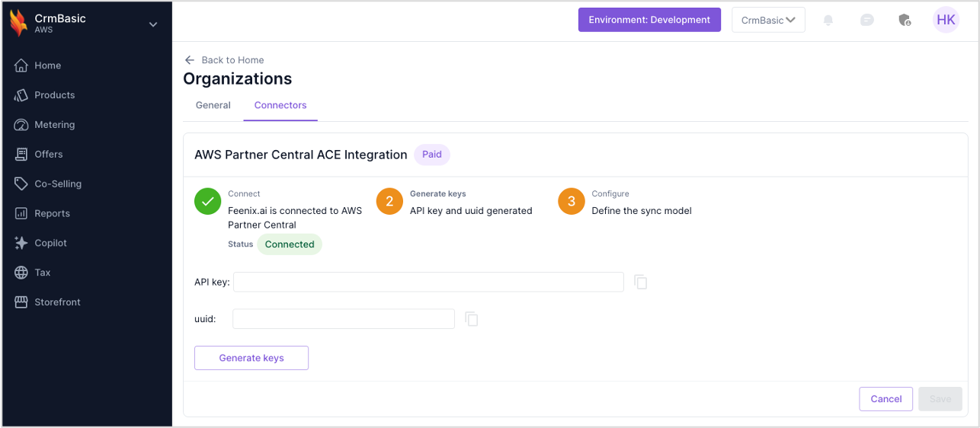Open the HK user avatar

946,21
